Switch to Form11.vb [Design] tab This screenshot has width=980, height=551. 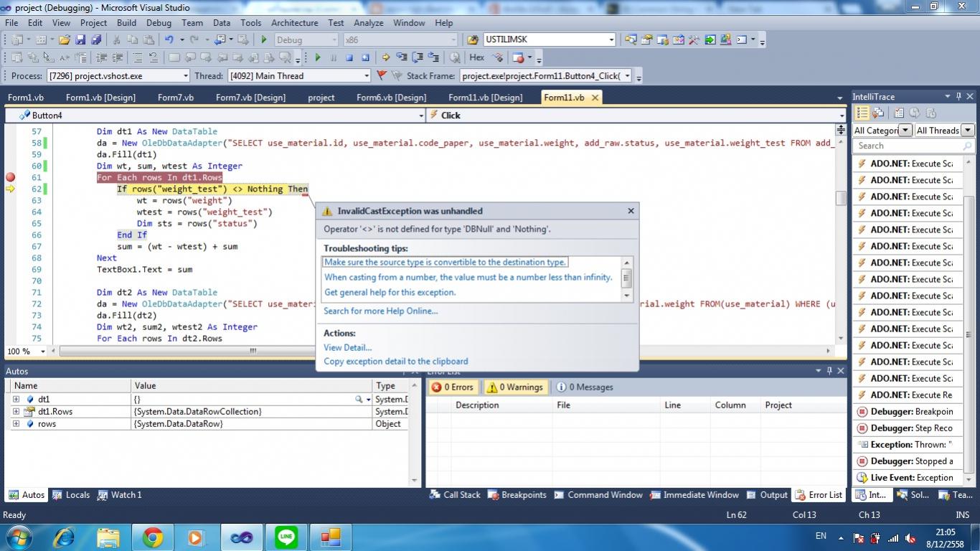click(x=485, y=98)
